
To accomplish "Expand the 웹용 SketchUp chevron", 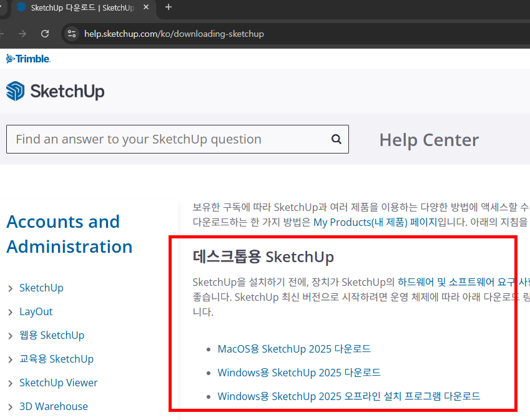I will [11, 336].
